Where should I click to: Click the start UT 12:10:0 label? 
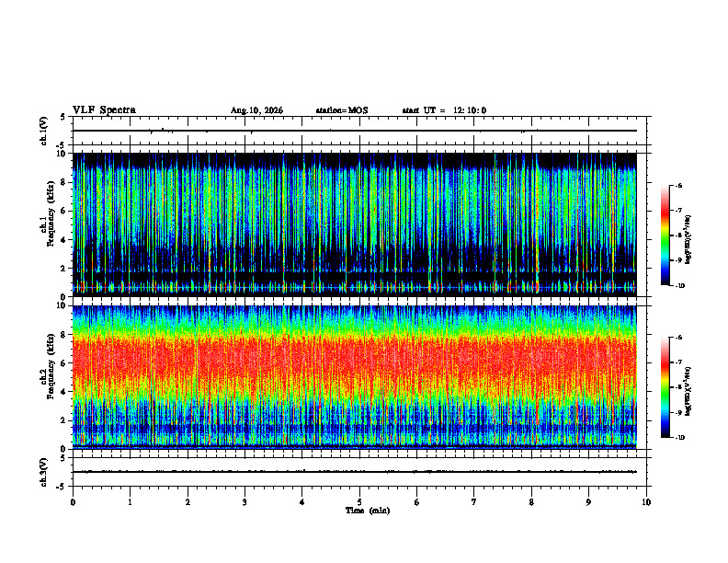click(444, 110)
